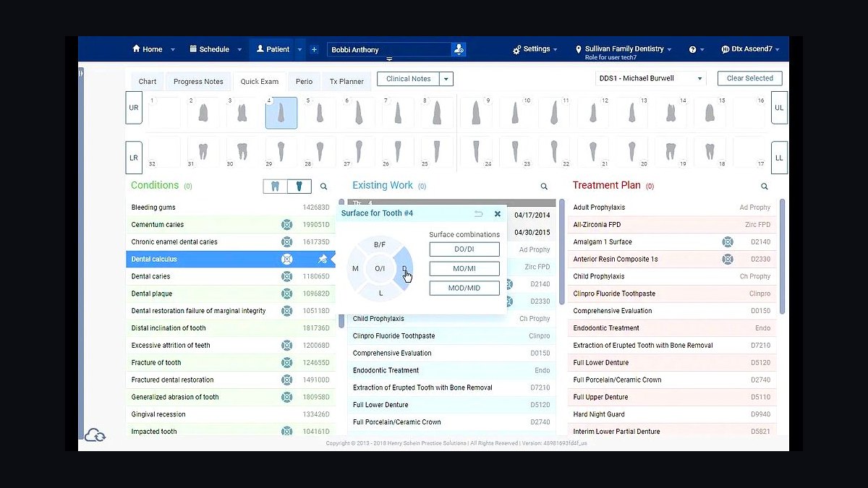Click the tooth icon on Excessive attrition of teeth
Image resolution: width=868 pixels, height=488 pixels.
click(287, 346)
